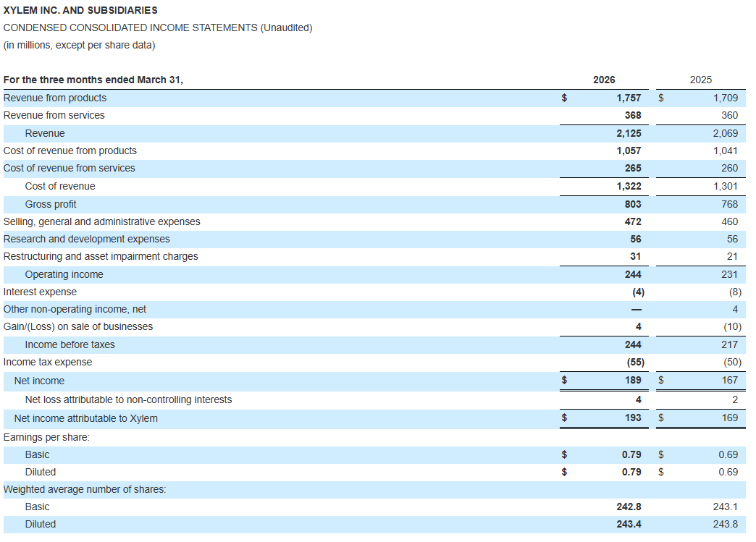
Task: Click 'Restructuring and asset impairment charges' label
Action: (x=101, y=256)
